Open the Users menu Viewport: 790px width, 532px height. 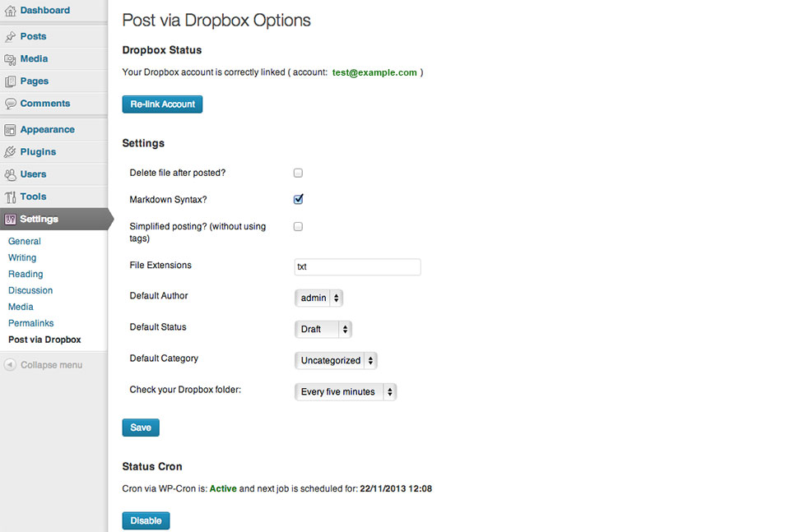click(33, 174)
